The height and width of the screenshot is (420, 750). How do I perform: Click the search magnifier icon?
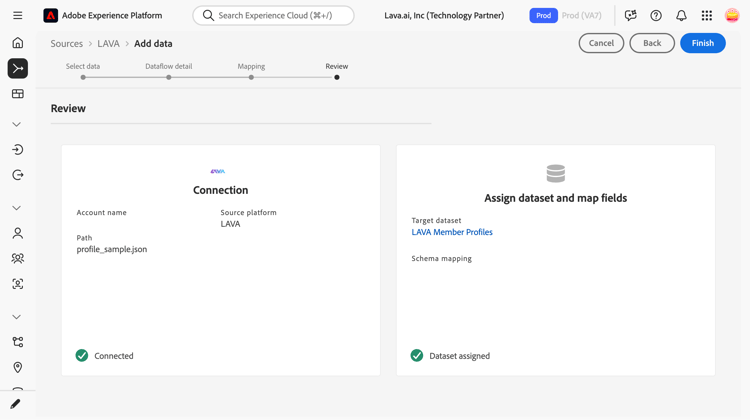click(x=208, y=15)
